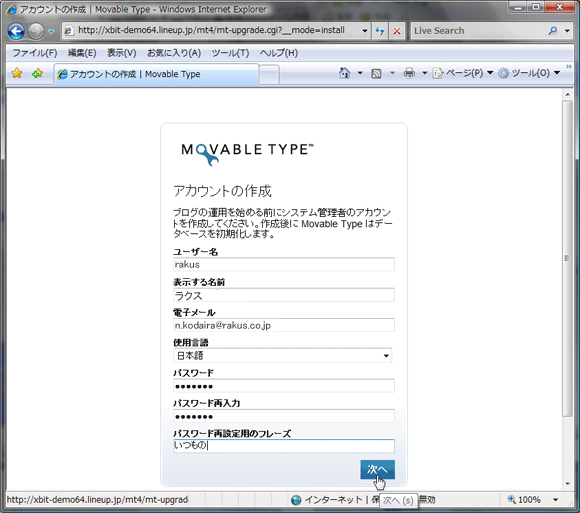Open the ヘルプ(H) menu
The image size is (580, 513).
[x=279, y=53]
